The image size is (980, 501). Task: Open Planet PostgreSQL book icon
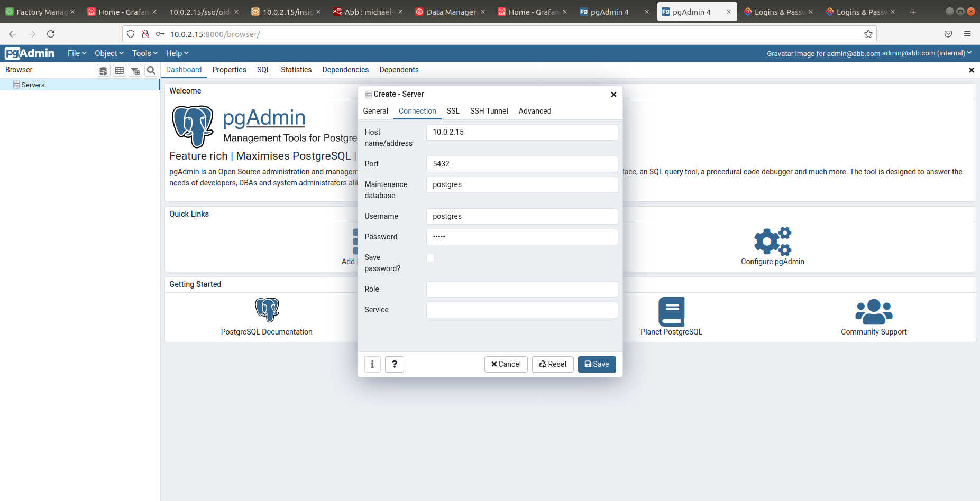point(672,311)
